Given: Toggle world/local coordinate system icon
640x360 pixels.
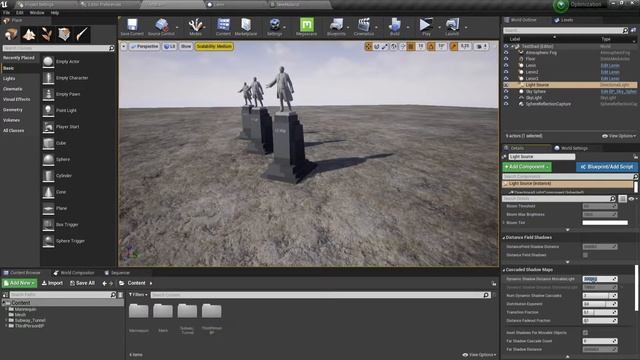Looking at the screenshot, I should pos(394,47).
